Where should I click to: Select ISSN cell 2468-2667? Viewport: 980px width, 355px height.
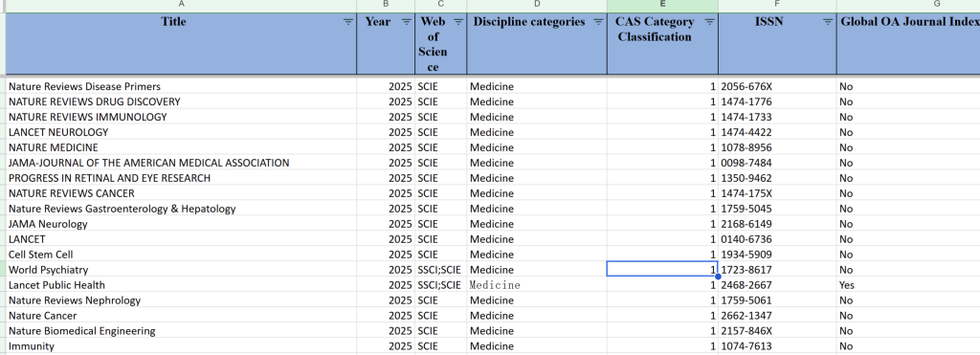pyautogui.click(x=777, y=285)
